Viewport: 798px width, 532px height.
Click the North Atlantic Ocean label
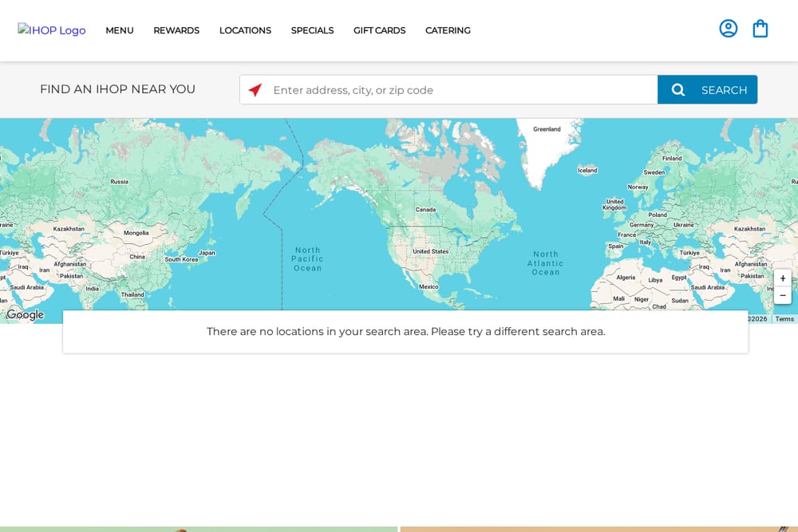pos(545,263)
